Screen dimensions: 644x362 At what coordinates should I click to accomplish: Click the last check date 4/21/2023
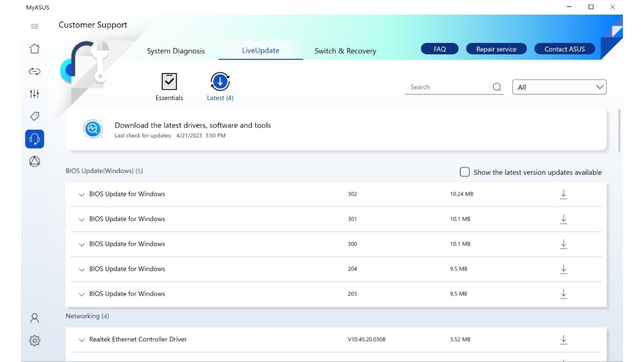[x=189, y=136]
